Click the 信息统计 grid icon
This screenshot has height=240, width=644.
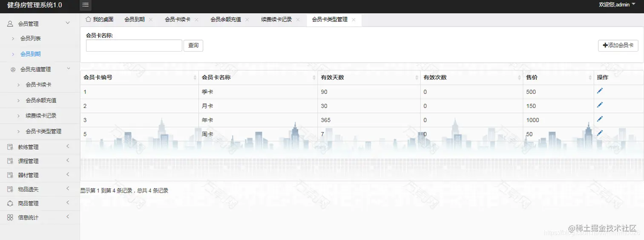point(10,217)
